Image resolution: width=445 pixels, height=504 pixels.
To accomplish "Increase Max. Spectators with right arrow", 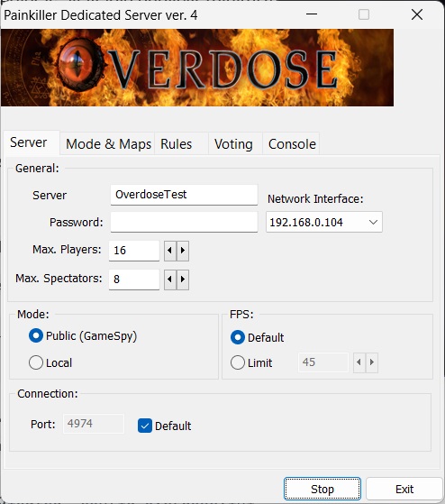I will (183, 279).
